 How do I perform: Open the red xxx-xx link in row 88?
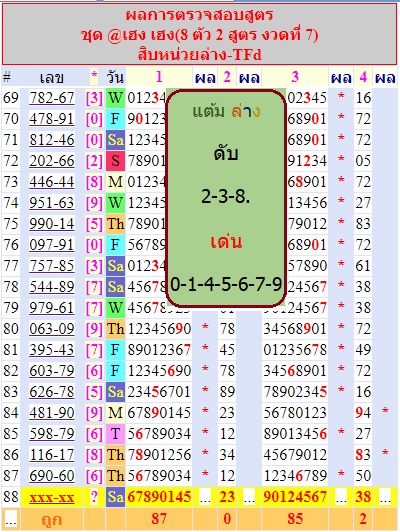point(52,497)
